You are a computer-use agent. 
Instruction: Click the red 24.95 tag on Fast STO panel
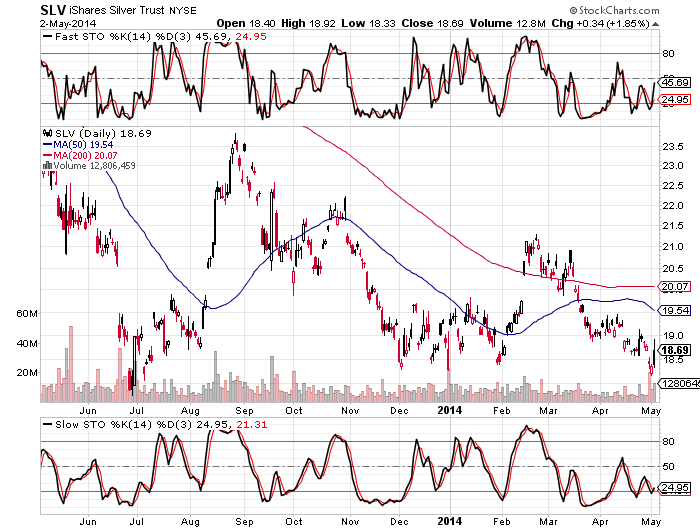click(x=675, y=99)
